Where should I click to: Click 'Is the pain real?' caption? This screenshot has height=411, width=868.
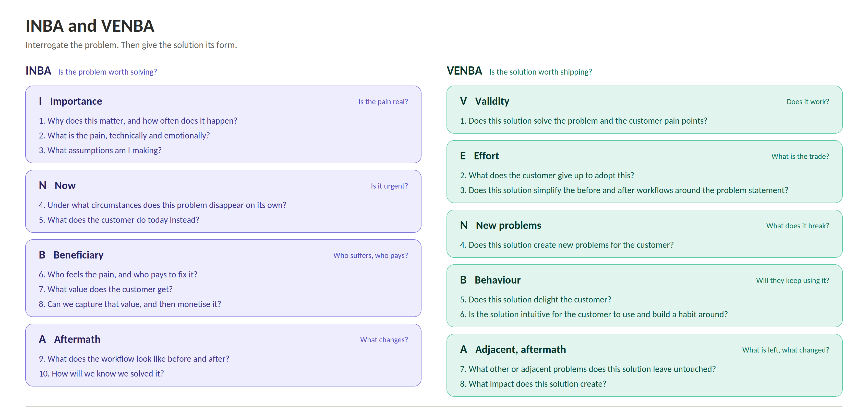[x=383, y=101]
